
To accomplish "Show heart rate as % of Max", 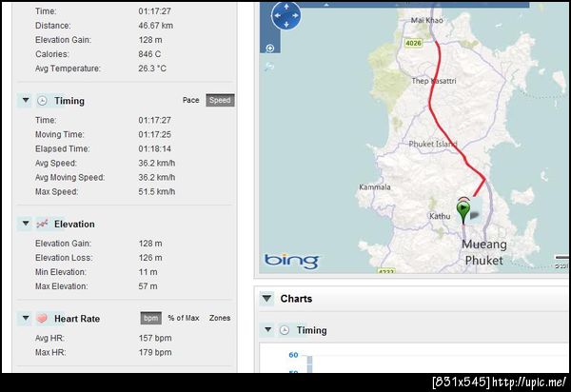I will pyautogui.click(x=184, y=318).
